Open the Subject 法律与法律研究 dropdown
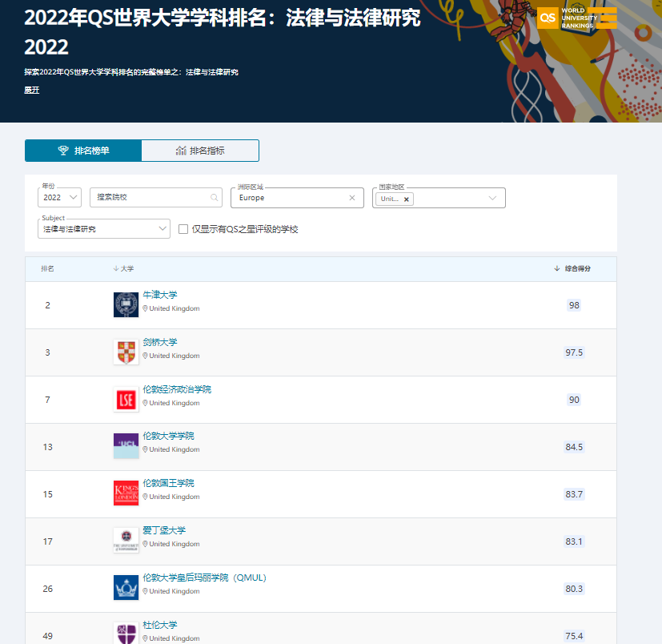This screenshot has width=662, height=644. point(104,229)
